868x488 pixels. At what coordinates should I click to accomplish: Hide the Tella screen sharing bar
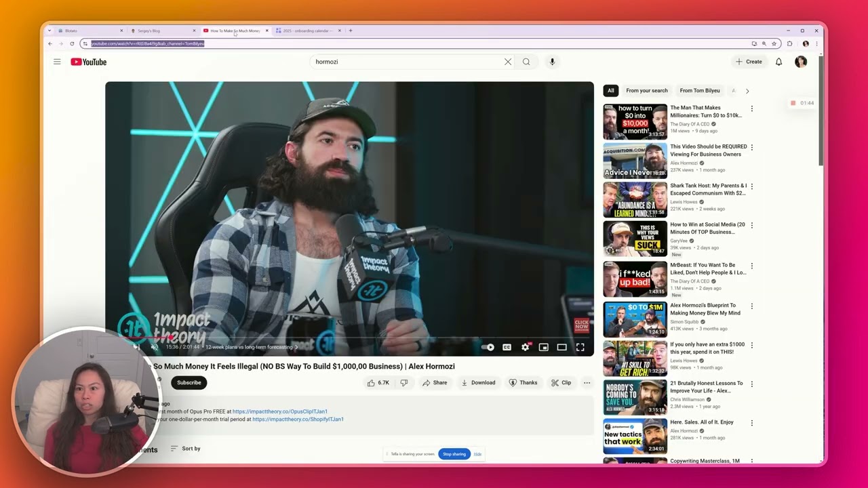477,454
